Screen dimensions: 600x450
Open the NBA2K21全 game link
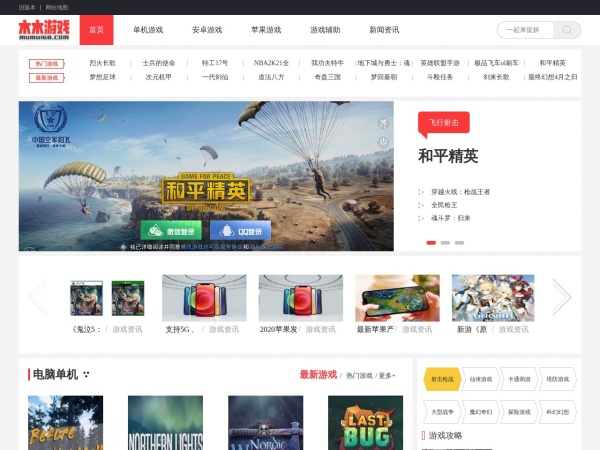click(271, 63)
